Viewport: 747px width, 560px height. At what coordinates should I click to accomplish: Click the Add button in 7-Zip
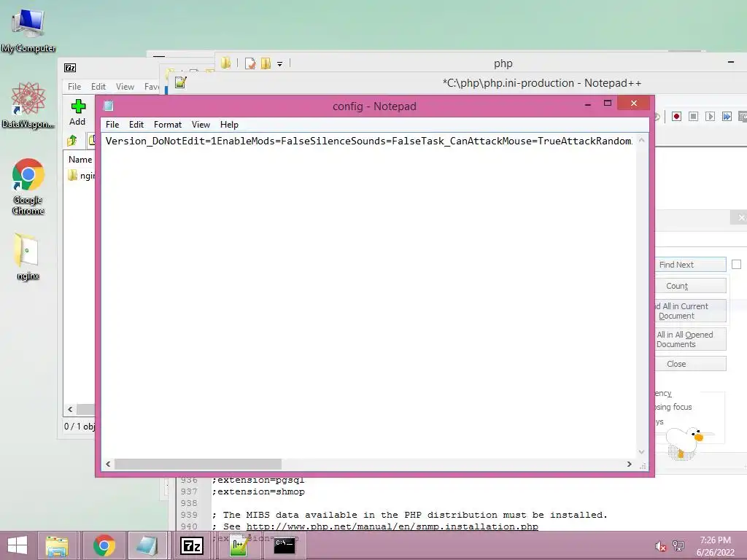click(77, 112)
